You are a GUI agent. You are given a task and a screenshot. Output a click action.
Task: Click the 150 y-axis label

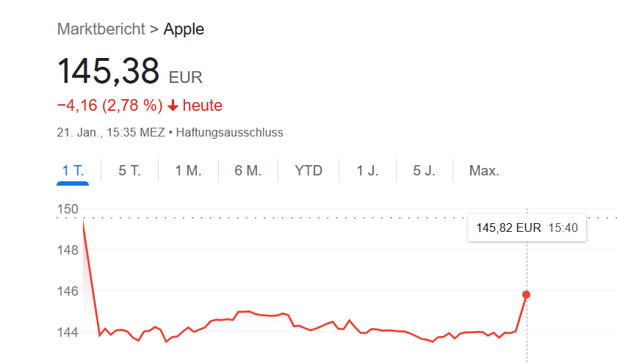(68, 209)
